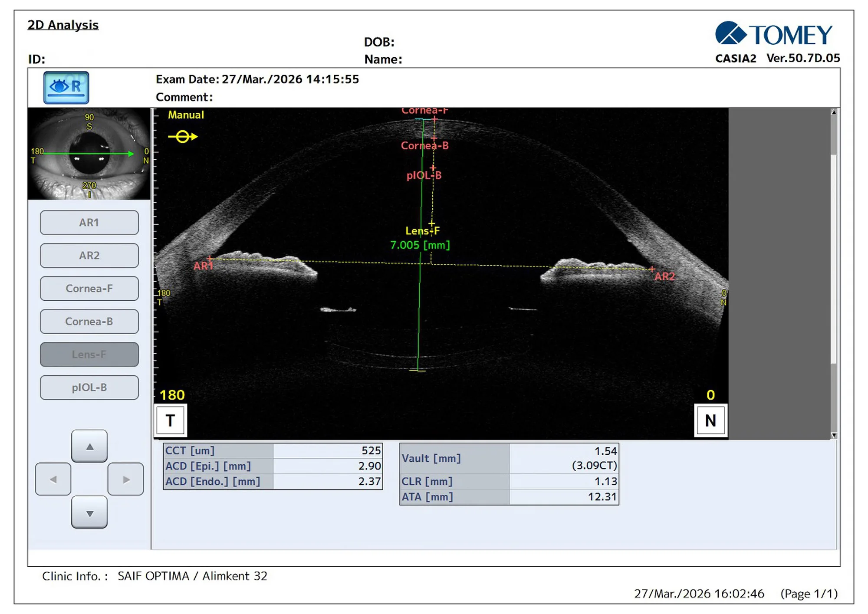Click the 7.005 [mm] measurement label

tap(420, 245)
